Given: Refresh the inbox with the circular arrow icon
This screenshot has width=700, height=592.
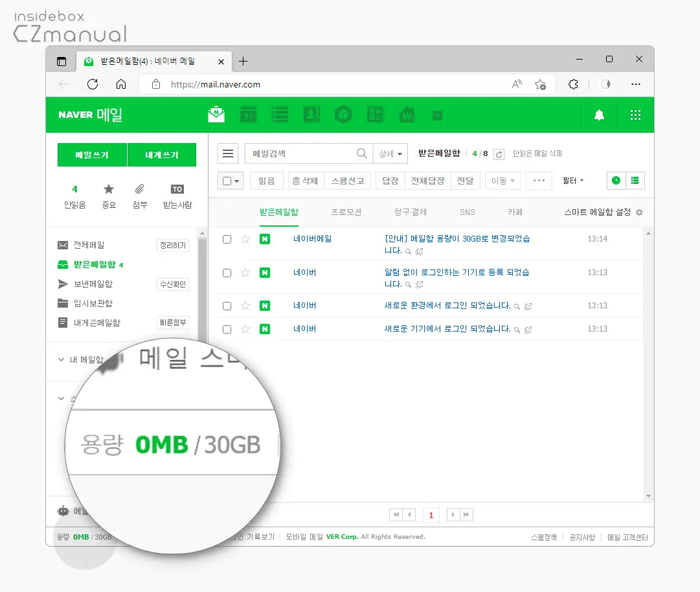Looking at the screenshot, I should pyautogui.click(x=498, y=154).
